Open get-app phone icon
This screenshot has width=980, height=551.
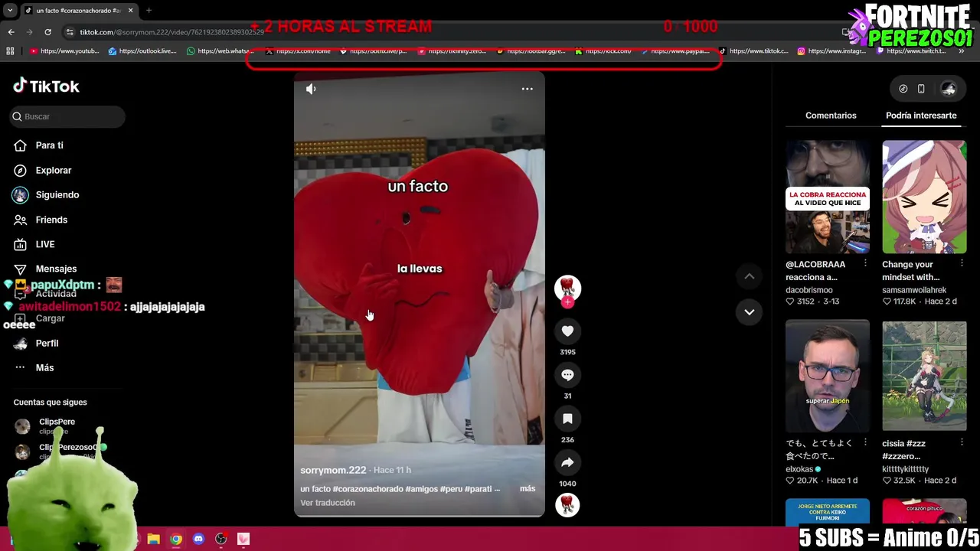921,89
